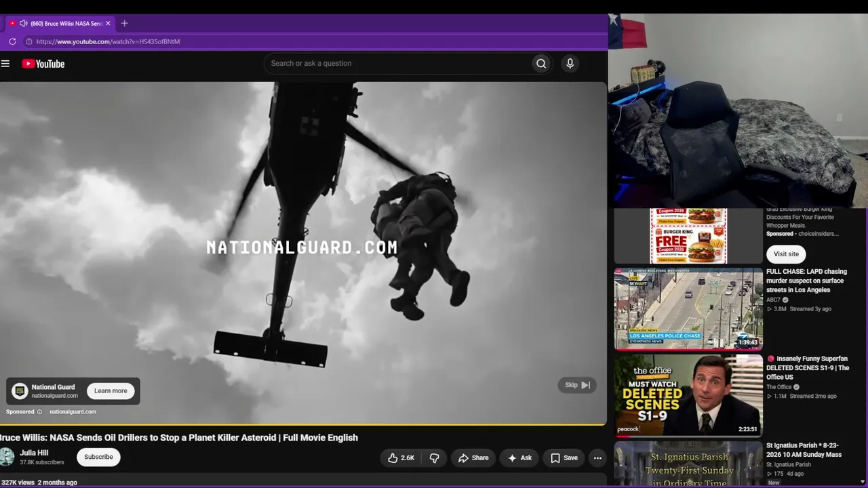Open Julia Hill's channel avatar
The height and width of the screenshot is (488, 868).
7,457
